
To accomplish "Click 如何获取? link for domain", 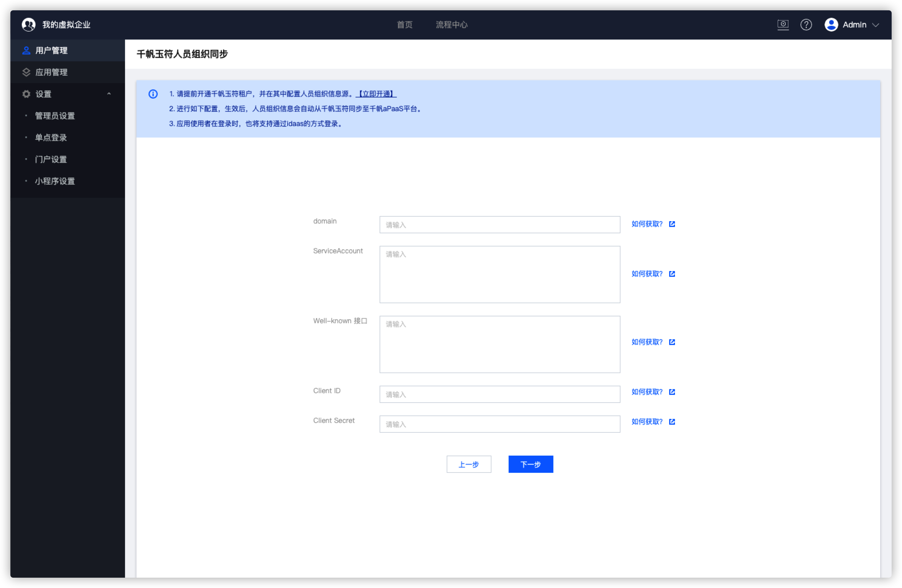I will 647,224.
